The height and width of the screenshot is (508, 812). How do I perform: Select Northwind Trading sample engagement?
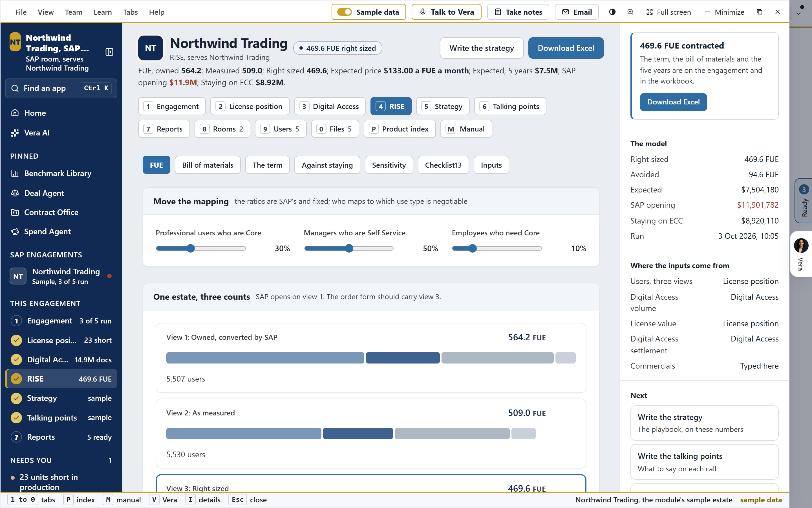61,276
